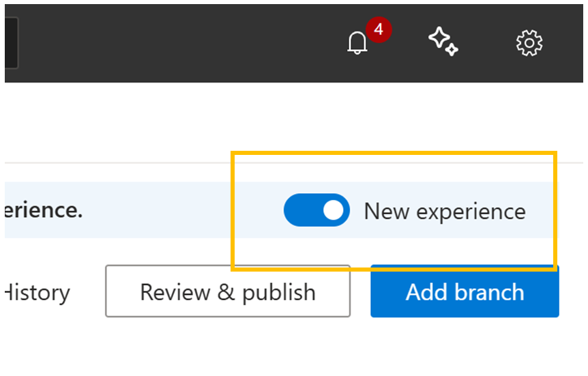Open settings via the gear icon

[x=529, y=44]
